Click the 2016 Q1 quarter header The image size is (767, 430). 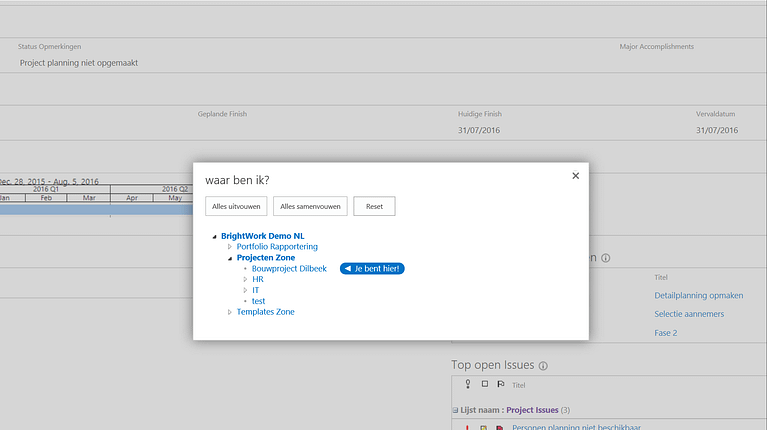(46, 189)
